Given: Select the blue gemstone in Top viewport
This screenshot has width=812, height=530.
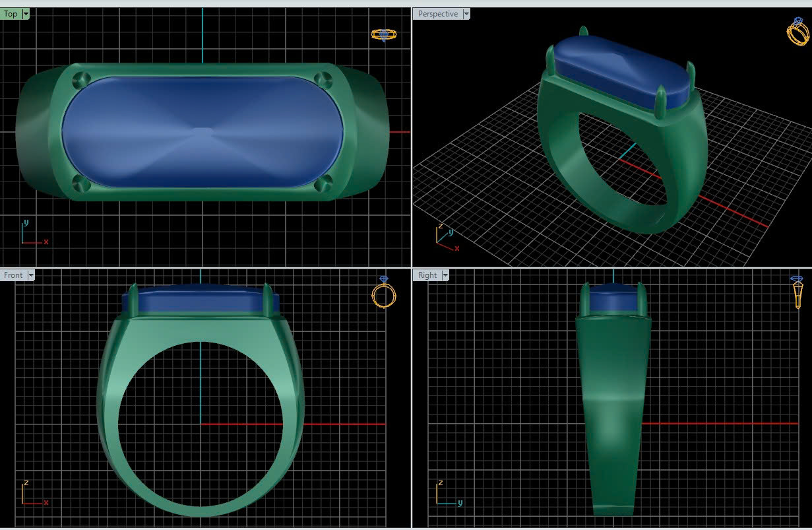Looking at the screenshot, I should 203,131.
